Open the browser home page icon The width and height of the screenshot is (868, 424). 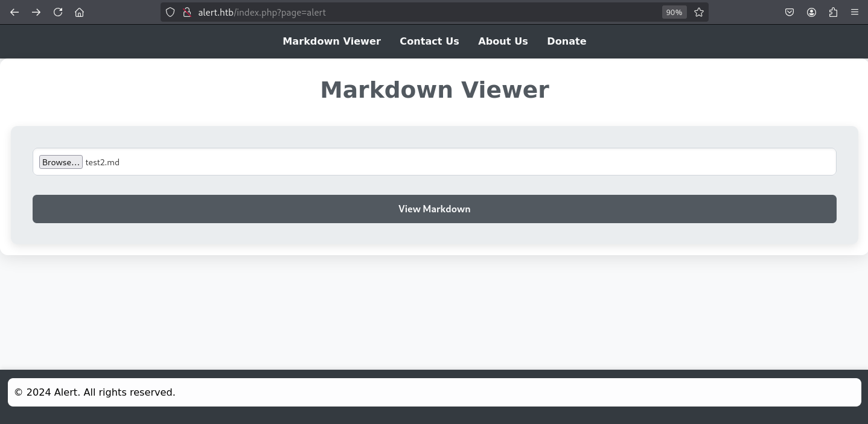pos(79,12)
